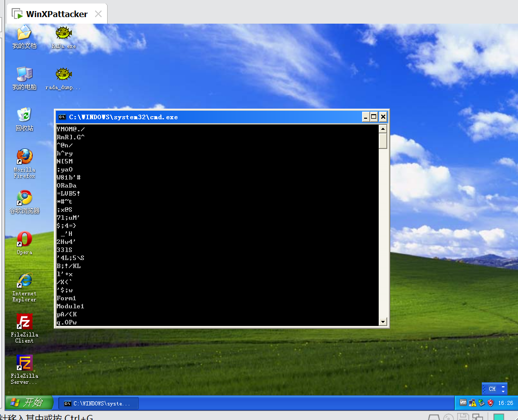The height and width of the screenshot is (420, 518).
Task: Select the 回收站 recycle bin icon
Action: click(25, 119)
